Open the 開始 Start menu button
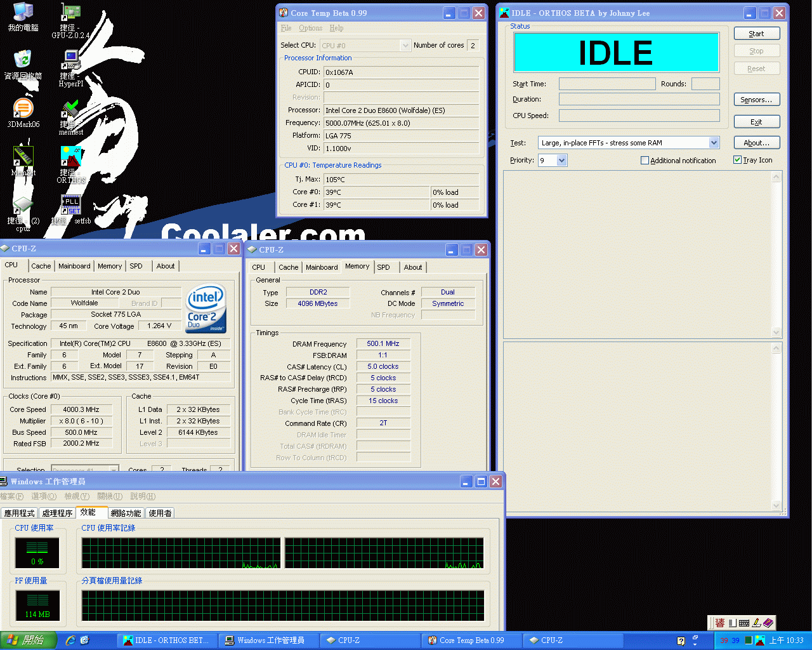The height and width of the screenshot is (650, 812). [x=29, y=640]
